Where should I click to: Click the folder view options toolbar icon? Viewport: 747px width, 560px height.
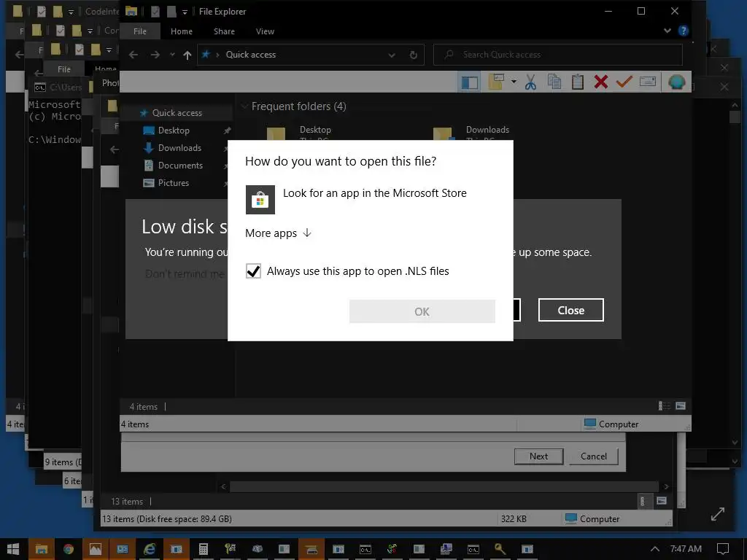tap(496, 82)
